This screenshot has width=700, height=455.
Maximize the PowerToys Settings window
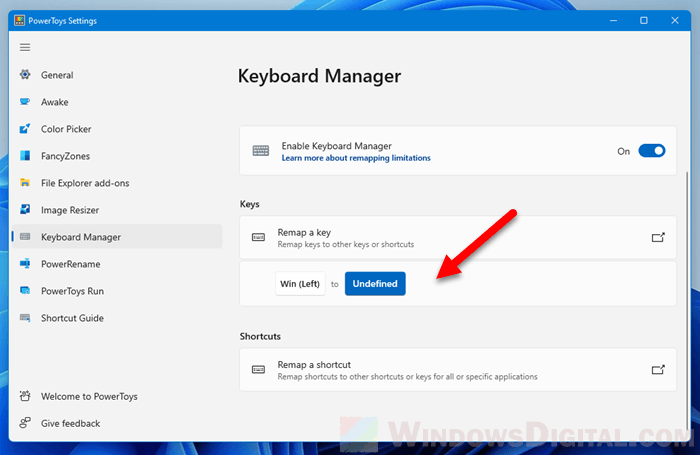pos(644,21)
